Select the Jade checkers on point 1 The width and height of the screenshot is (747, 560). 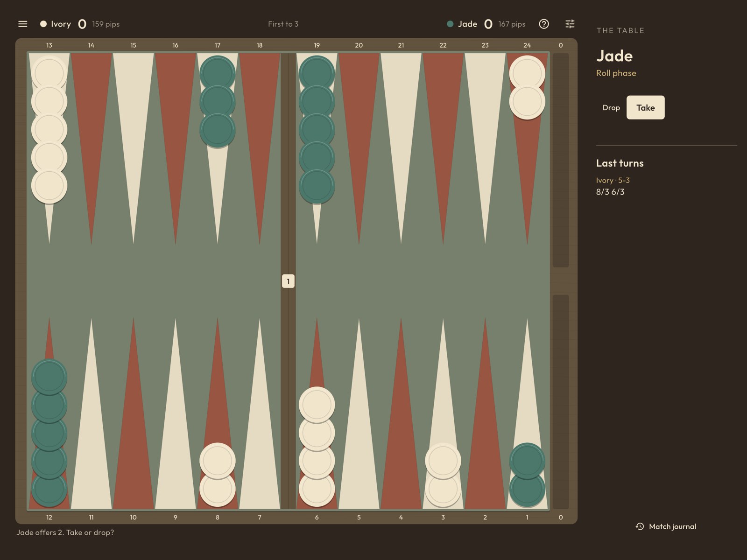[527, 475]
